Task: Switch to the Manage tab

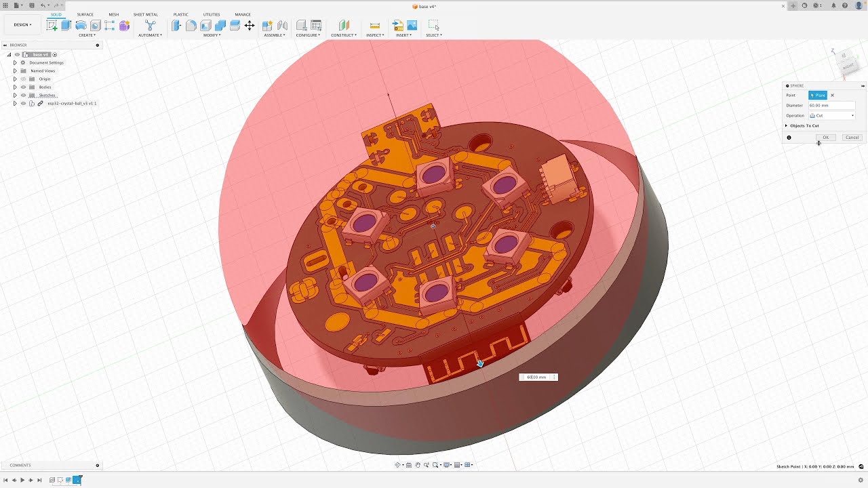Action: tap(243, 14)
